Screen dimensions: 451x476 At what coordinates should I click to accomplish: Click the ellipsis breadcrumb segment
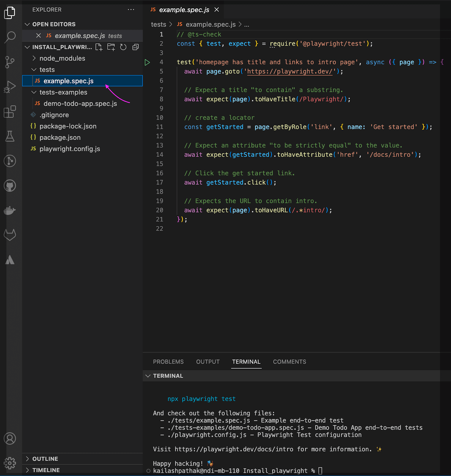click(246, 24)
